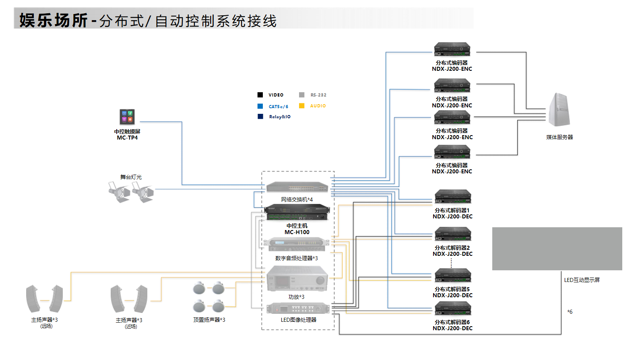Click the Relay&IO legend label
The width and height of the screenshot is (644, 362).
point(280,117)
